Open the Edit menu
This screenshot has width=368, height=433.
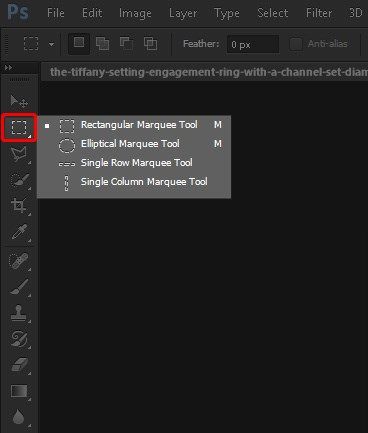[92, 13]
